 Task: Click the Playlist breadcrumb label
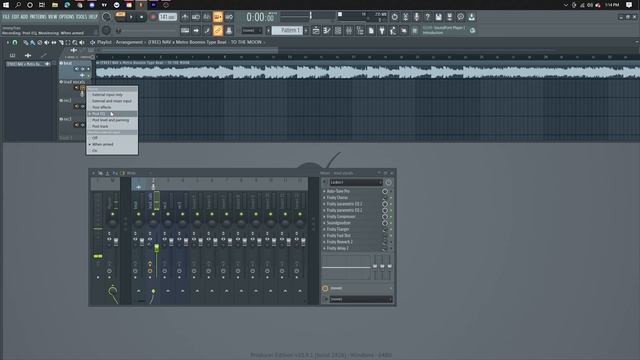pyautogui.click(x=104, y=42)
